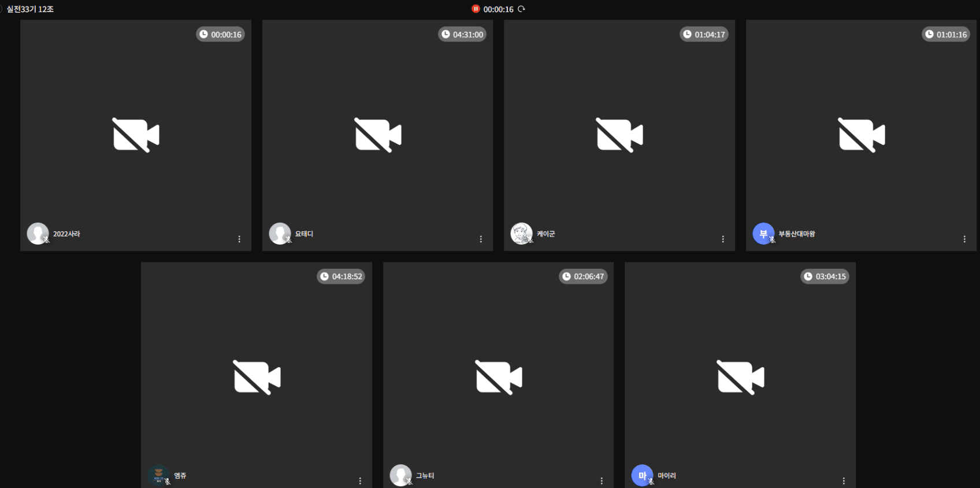Select the participant name 그뉴티

pos(425,475)
